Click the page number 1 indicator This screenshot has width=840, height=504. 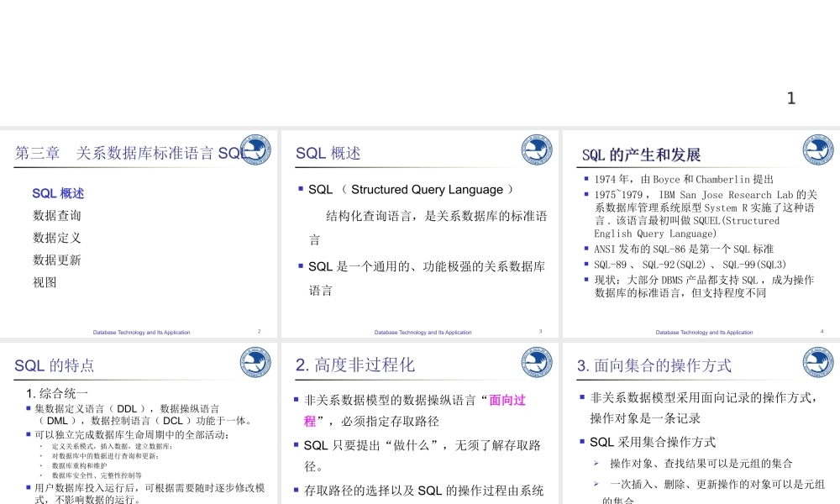coord(790,98)
